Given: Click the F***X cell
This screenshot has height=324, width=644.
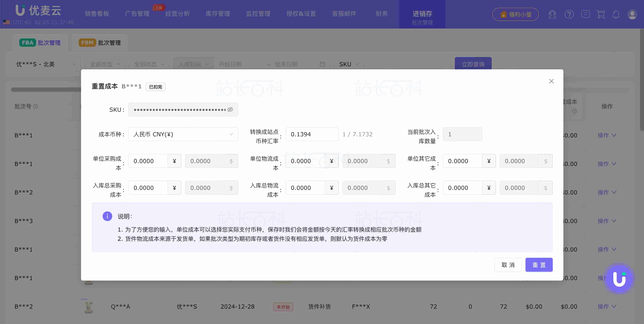Looking at the screenshot, I should (361, 306).
